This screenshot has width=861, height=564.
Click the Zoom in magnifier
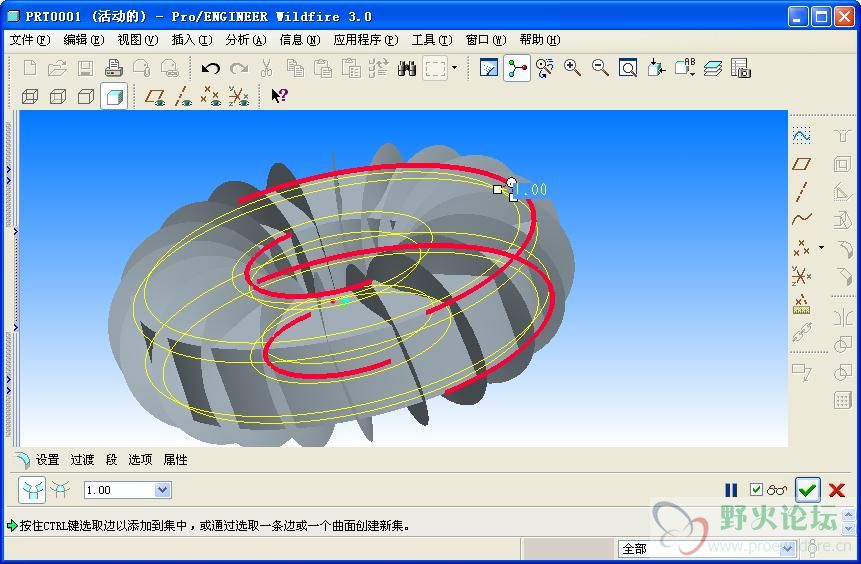coord(572,68)
